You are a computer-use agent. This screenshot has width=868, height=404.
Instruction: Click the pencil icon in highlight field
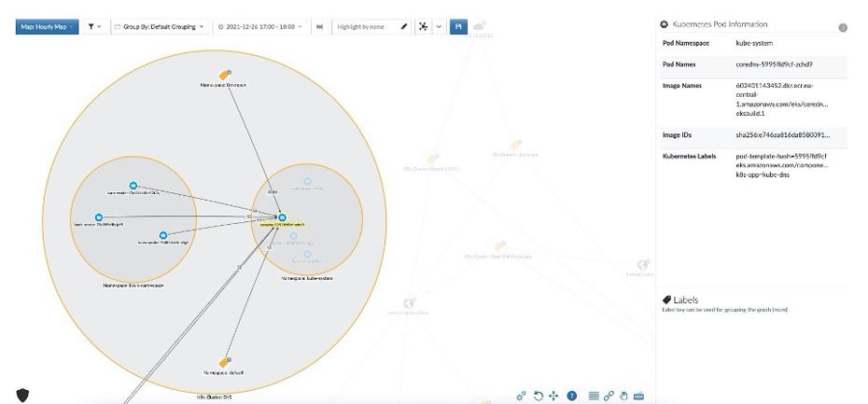(404, 26)
